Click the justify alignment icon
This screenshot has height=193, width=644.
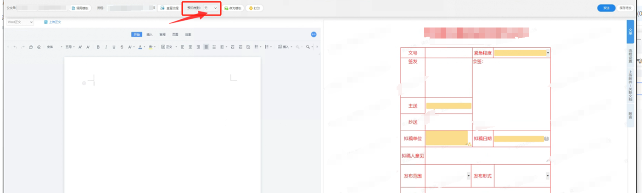click(206, 47)
